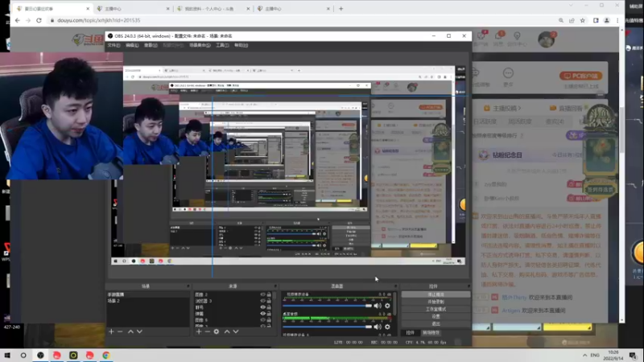Viewport: 644px width, 362px height.
Task: Click the 开始录制 button
Action: click(436, 302)
